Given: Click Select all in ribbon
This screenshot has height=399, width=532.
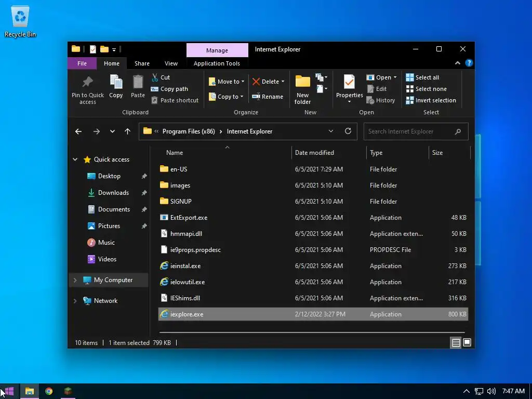Looking at the screenshot, I should pyautogui.click(x=422, y=77).
